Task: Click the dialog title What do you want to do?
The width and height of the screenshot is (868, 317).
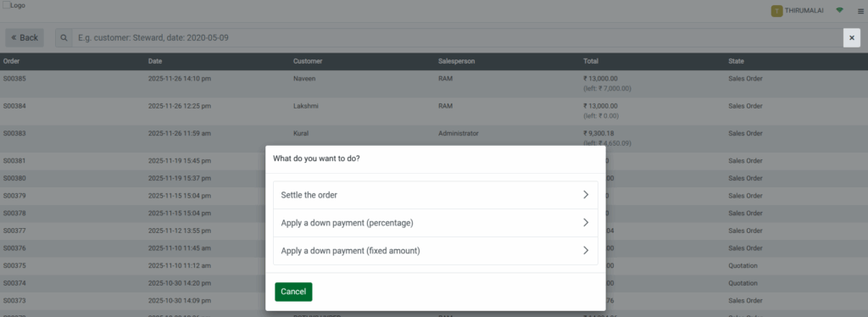Action: tap(317, 158)
